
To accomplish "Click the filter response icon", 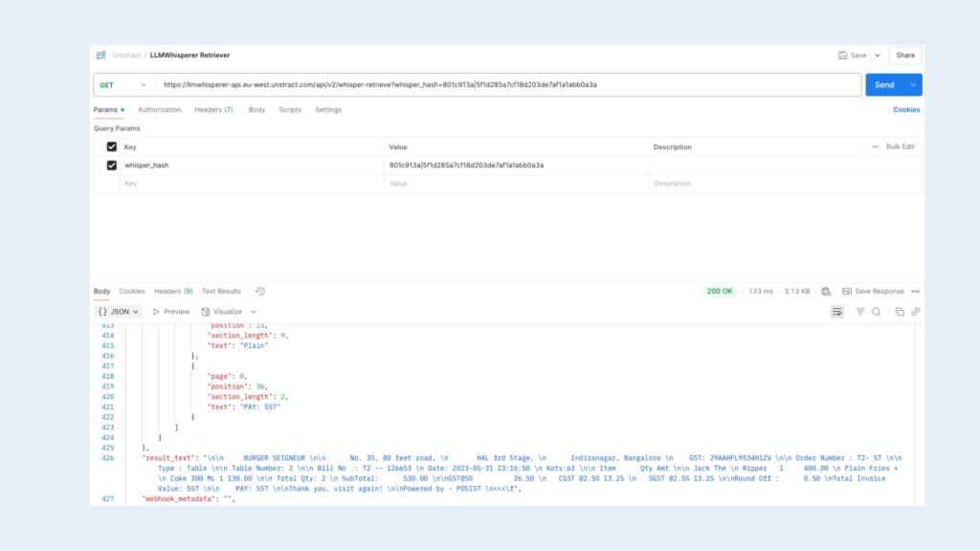I will pos(860,312).
